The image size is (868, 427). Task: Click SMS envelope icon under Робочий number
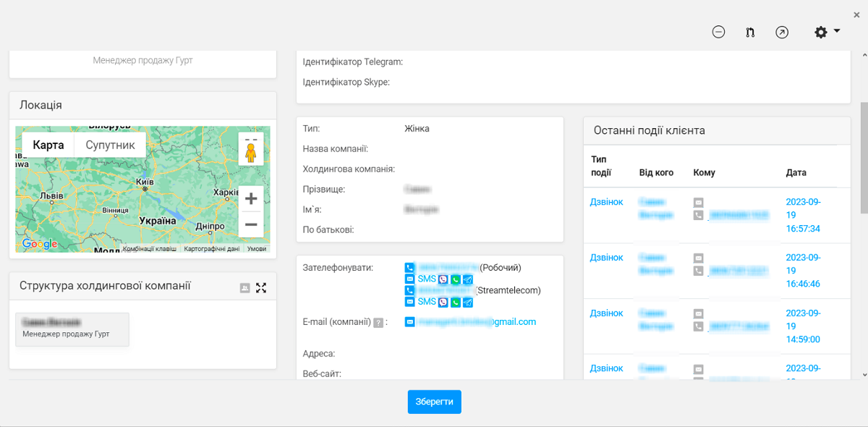point(410,279)
